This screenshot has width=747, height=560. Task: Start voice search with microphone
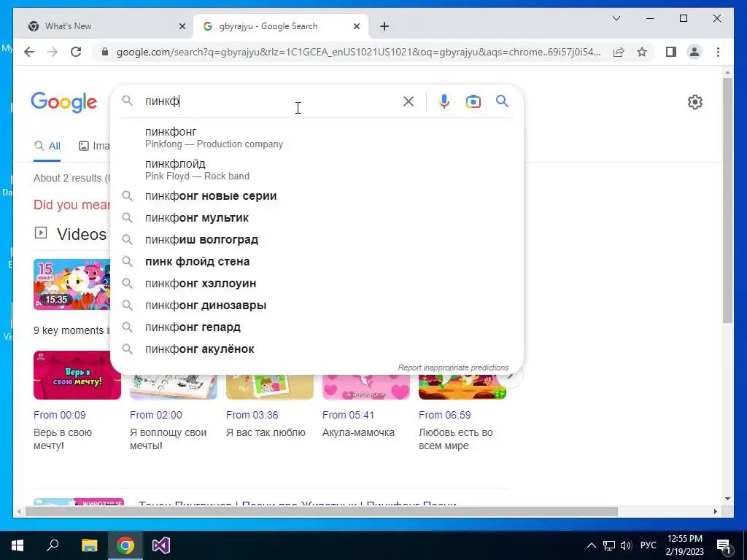[x=444, y=101]
